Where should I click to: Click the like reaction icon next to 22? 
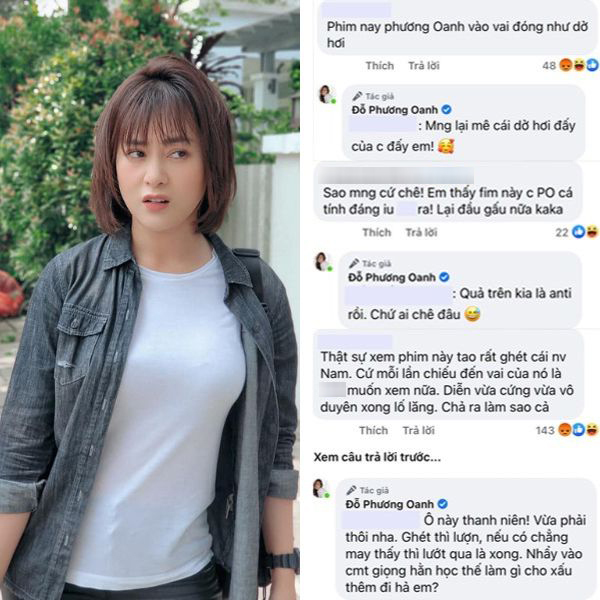pos(578,232)
